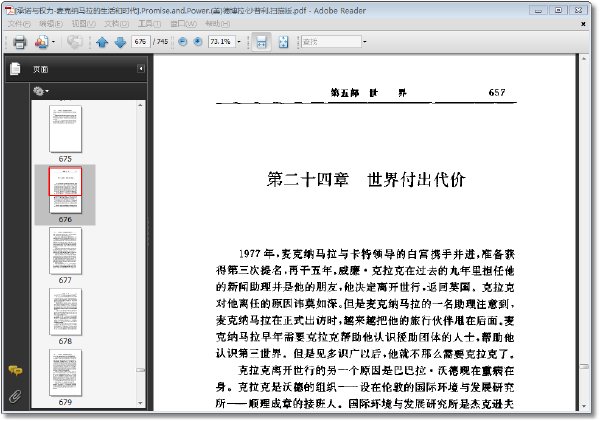Click the zoom in plus icon

pos(197,41)
